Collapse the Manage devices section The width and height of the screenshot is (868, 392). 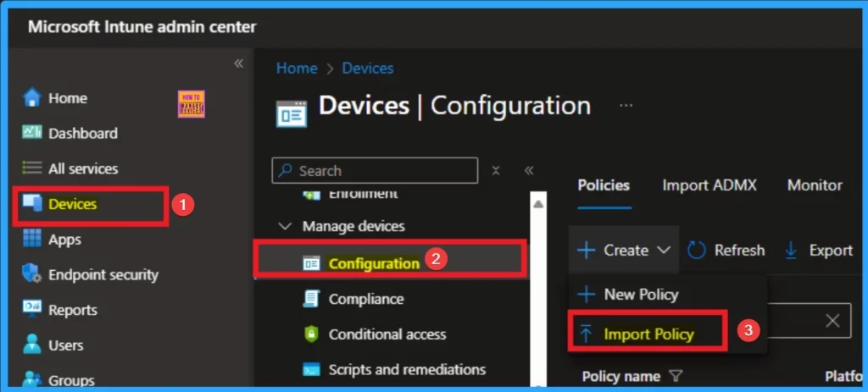tap(285, 226)
